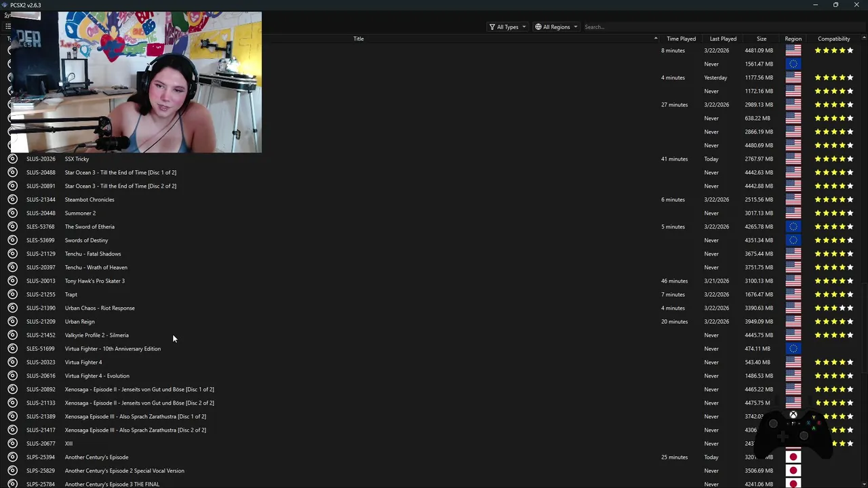The width and height of the screenshot is (868, 488).
Task: Click 46 minutes time played cell
Action: click(x=674, y=281)
